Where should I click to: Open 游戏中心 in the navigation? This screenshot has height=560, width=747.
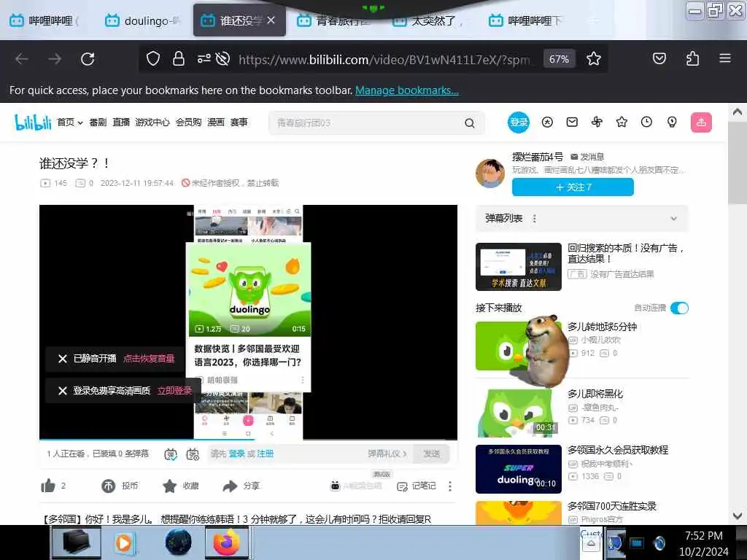[152, 122]
